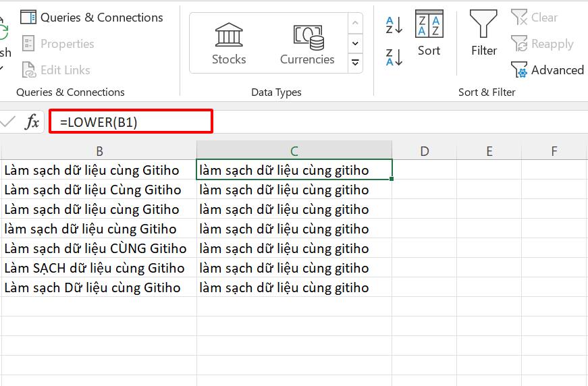
Task: Select column D header
Action: [x=425, y=151]
